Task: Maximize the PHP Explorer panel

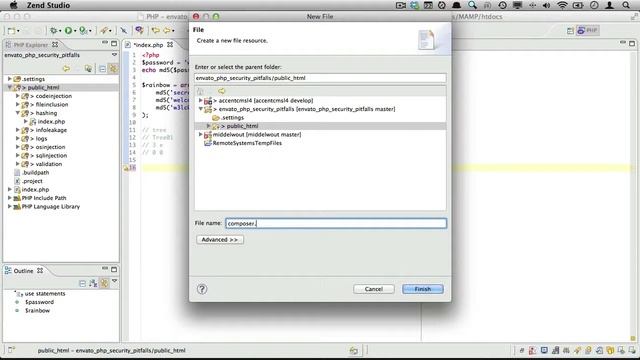Action: point(114,43)
